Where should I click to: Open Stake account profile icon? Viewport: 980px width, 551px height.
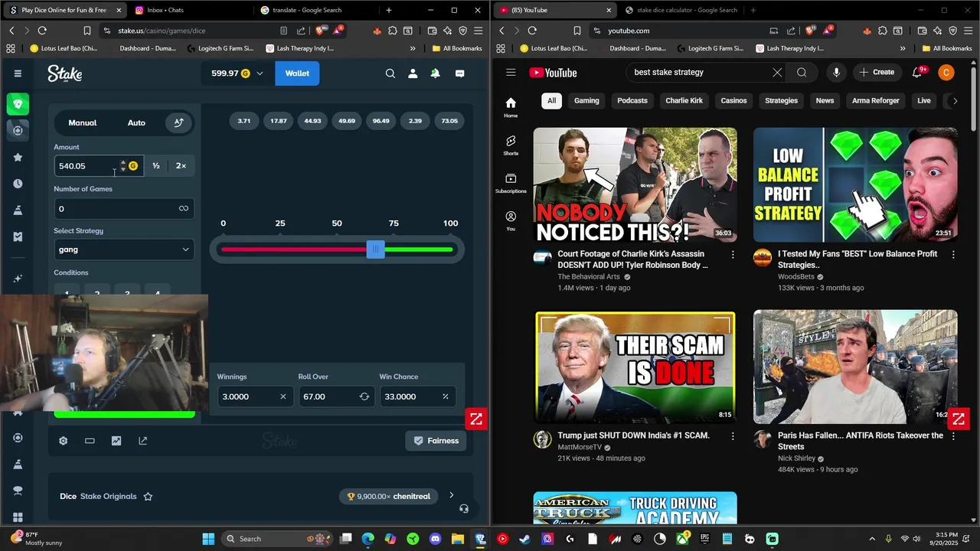point(413,73)
